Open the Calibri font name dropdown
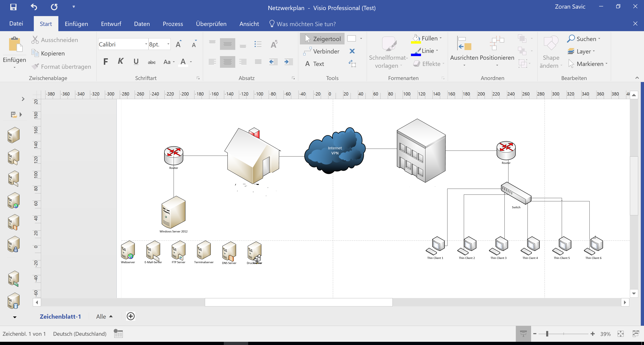Image resolution: width=644 pixels, height=345 pixels. click(146, 44)
